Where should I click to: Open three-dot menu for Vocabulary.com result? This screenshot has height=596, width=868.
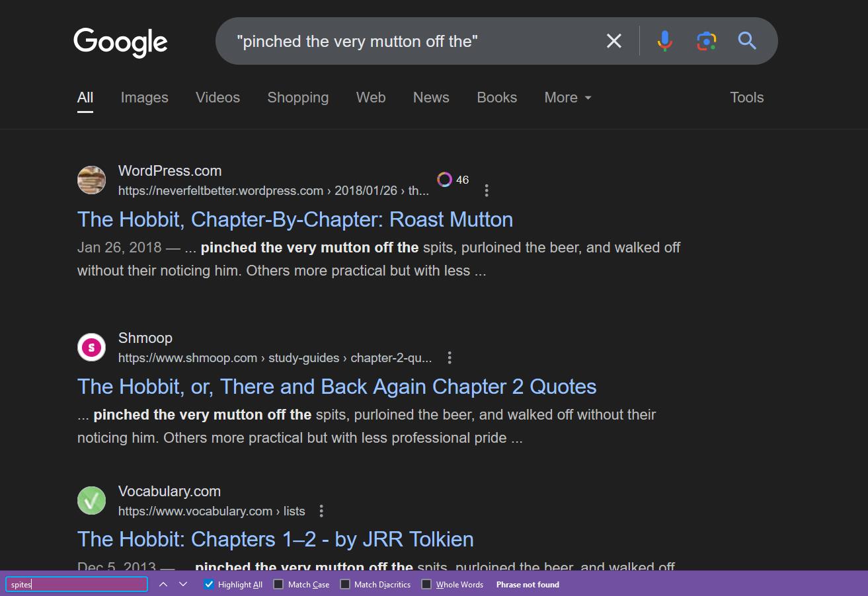click(x=321, y=511)
